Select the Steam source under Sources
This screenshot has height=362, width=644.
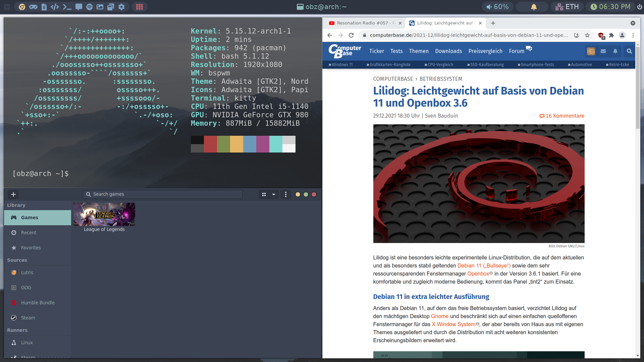click(38, 318)
